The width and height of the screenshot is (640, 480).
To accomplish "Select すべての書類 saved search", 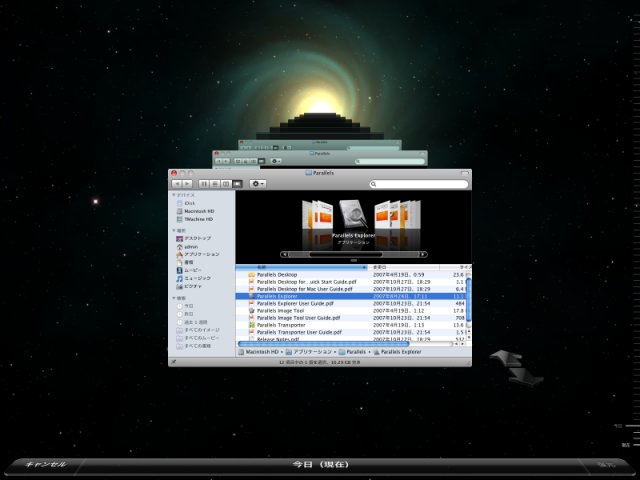I will pyautogui.click(x=194, y=346).
